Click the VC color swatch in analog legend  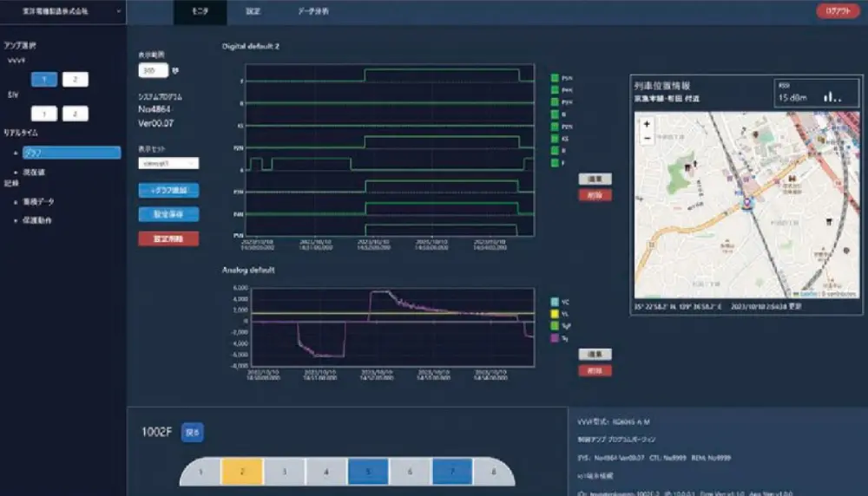553,301
